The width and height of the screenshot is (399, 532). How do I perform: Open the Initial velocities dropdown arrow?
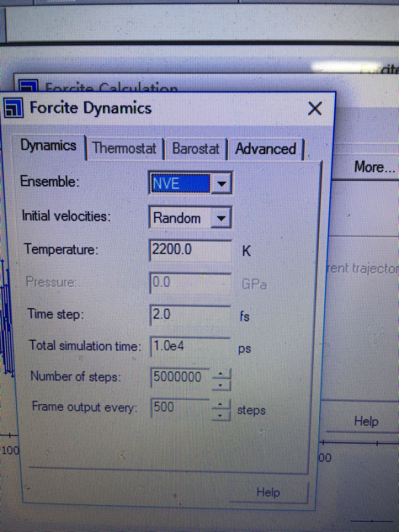(221, 218)
